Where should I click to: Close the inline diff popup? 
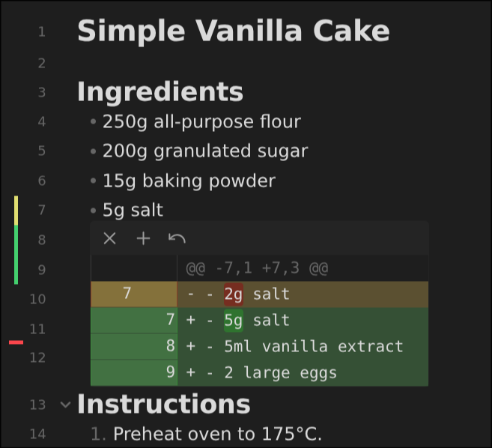pyautogui.click(x=110, y=239)
